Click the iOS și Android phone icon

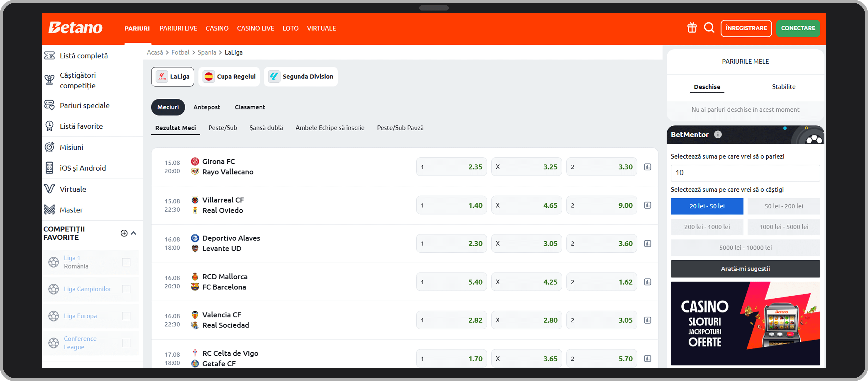pyautogui.click(x=49, y=168)
